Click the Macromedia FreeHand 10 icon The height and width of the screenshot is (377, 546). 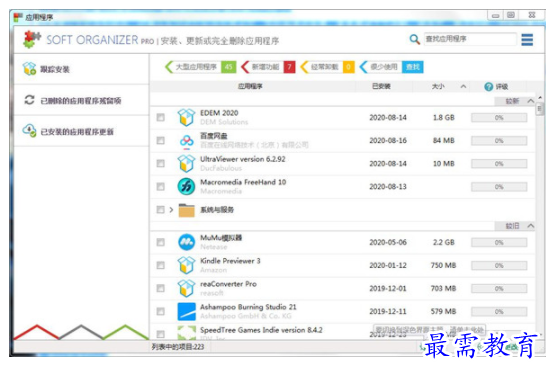coord(186,186)
